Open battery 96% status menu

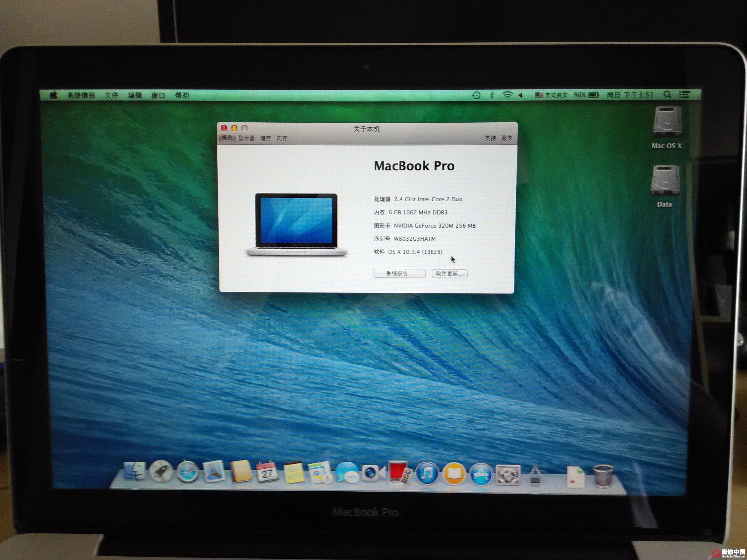point(586,95)
